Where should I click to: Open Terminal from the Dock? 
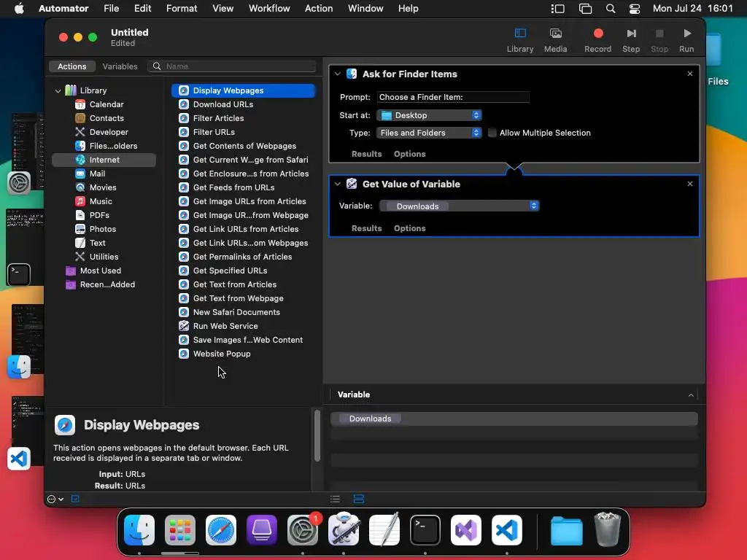pos(425,530)
